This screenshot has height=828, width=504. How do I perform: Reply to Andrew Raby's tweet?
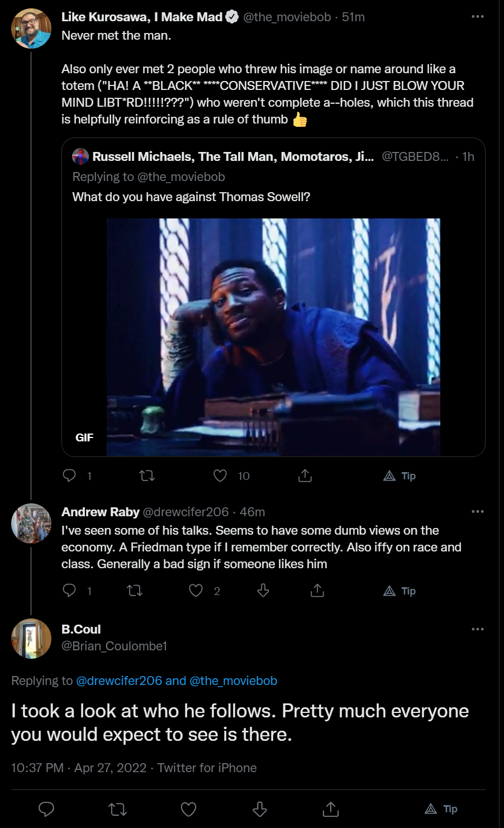pyautogui.click(x=70, y=591)
